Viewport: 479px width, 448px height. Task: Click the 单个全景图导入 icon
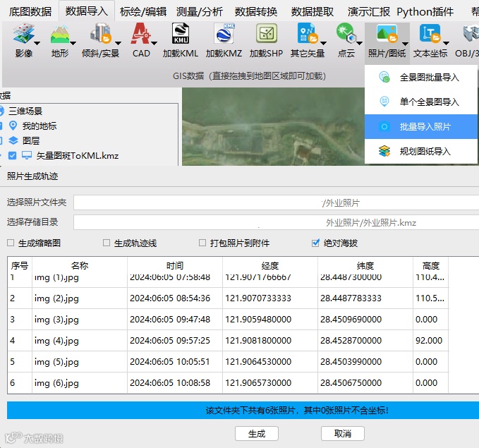(x=384, y=102)
